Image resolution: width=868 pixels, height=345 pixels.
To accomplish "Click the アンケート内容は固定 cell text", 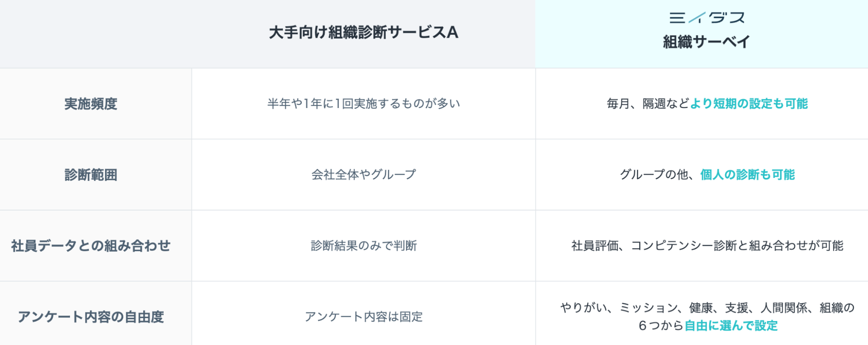I will [363, 317].
